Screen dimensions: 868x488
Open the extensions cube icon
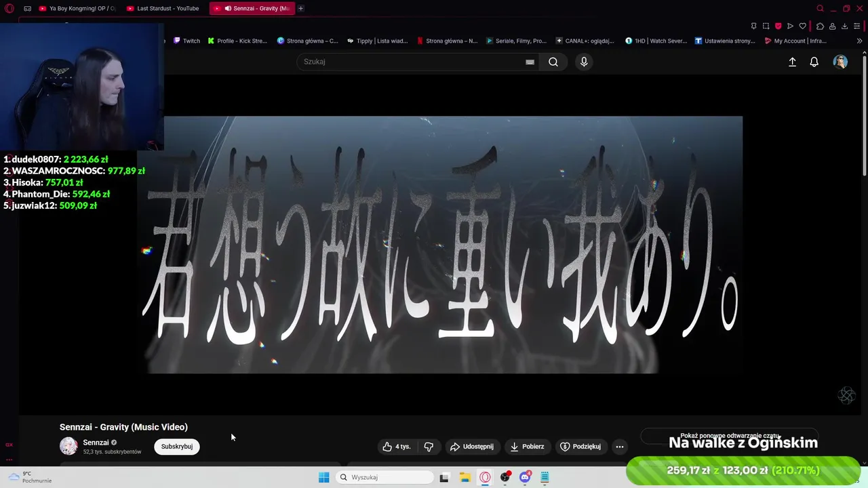click(820, 26)
